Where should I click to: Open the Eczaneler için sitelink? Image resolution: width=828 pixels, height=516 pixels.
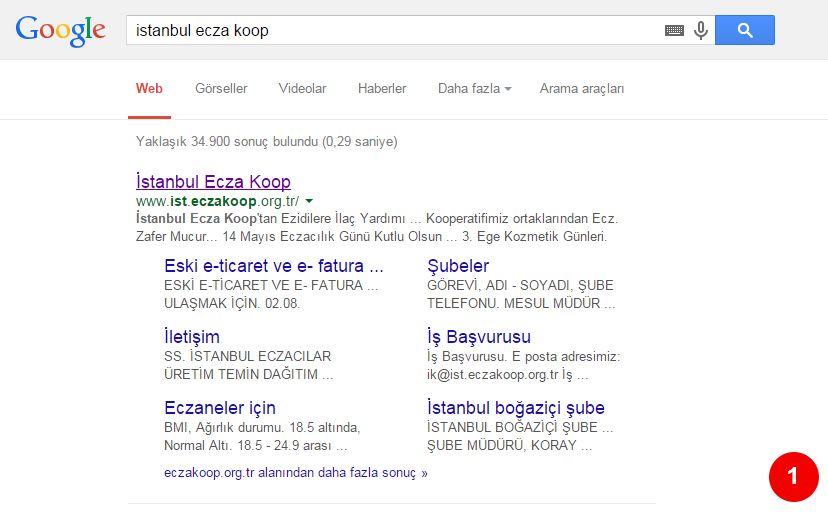(x=220, y=408)
